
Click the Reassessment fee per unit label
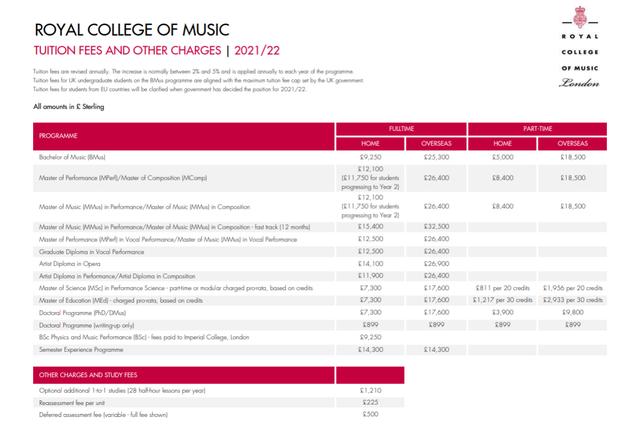pos(76,402)
